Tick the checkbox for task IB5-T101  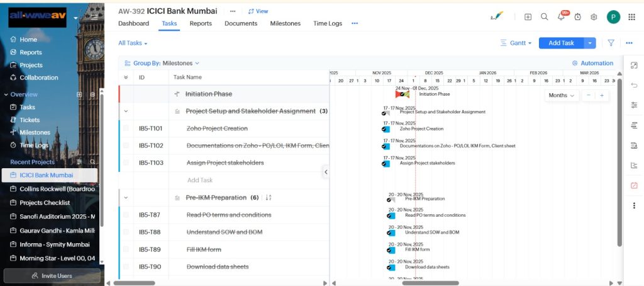(126, 129)
